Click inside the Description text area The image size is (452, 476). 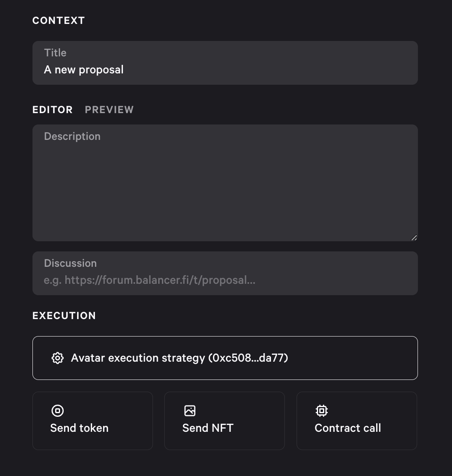(225, 183)
